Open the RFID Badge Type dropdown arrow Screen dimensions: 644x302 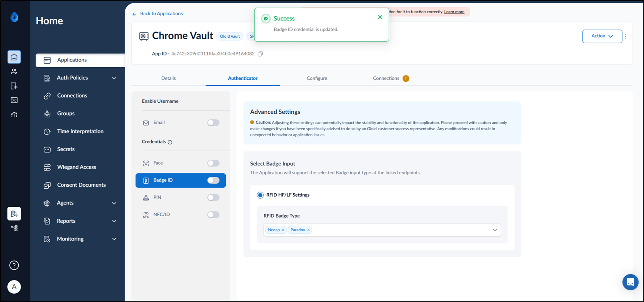495,230
